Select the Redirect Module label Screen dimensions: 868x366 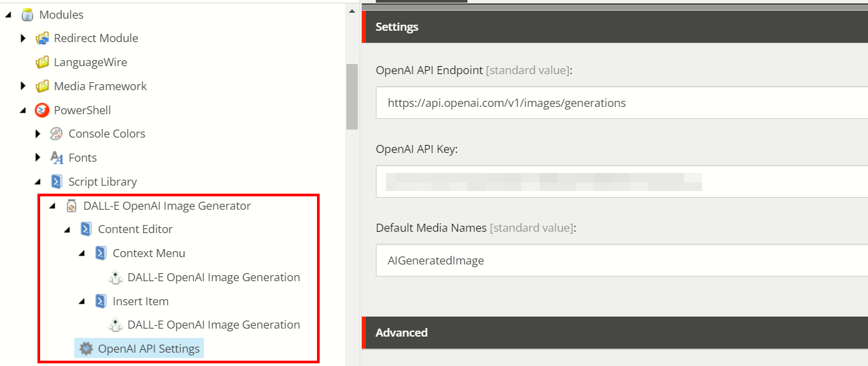[96, 39]
